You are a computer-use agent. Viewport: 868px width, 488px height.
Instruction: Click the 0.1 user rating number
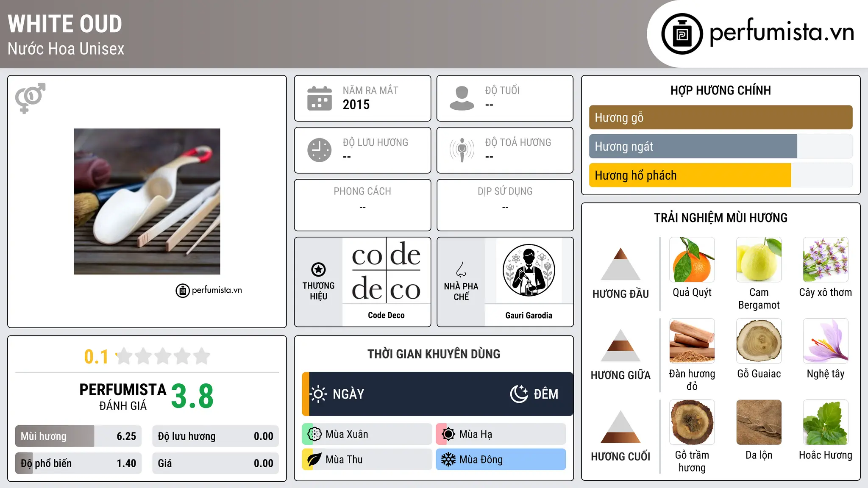(x=96, y=357)
